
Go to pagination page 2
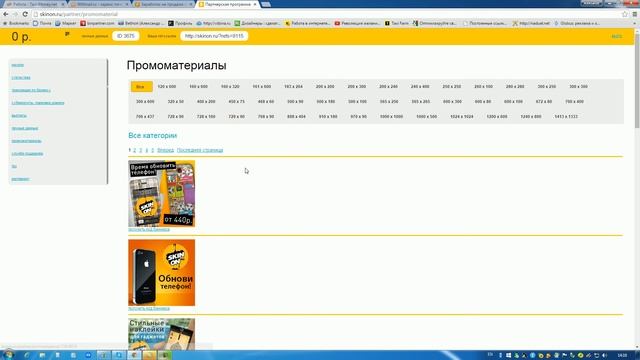(x=135, y=150)
